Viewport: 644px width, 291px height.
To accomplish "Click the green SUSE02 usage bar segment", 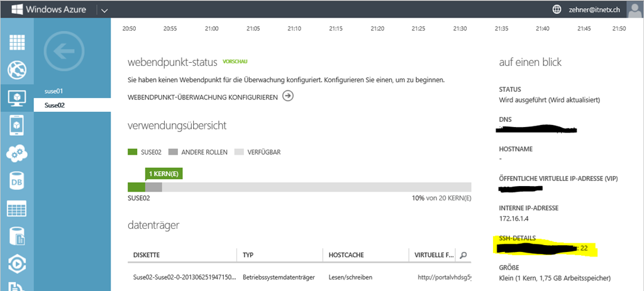I will pos(136,187).
